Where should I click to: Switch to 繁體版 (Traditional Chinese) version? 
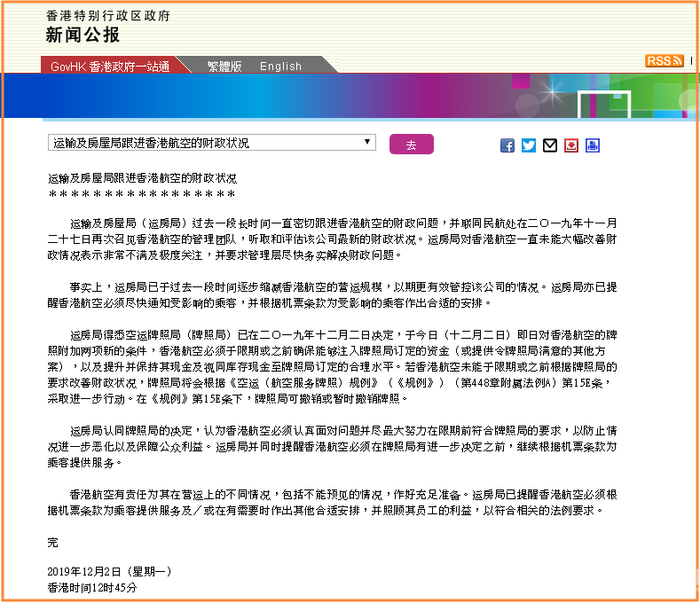[224, 67]
